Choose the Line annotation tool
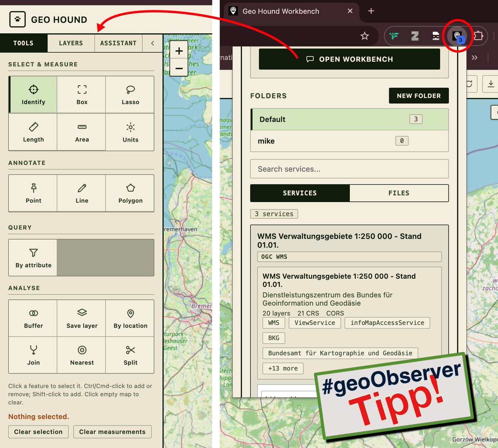This screenshot has width=498, height=448. tap(82, 193)
